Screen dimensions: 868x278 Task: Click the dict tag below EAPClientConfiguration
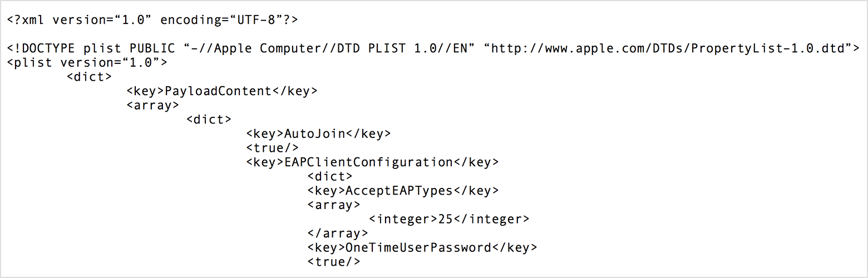click(330, 176)
